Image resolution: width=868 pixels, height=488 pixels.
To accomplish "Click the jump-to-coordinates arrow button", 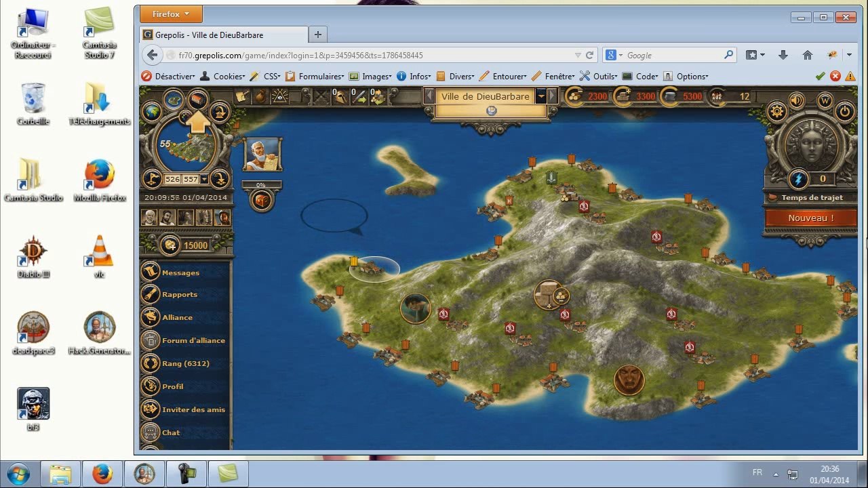I will click(x=219, y=179).
